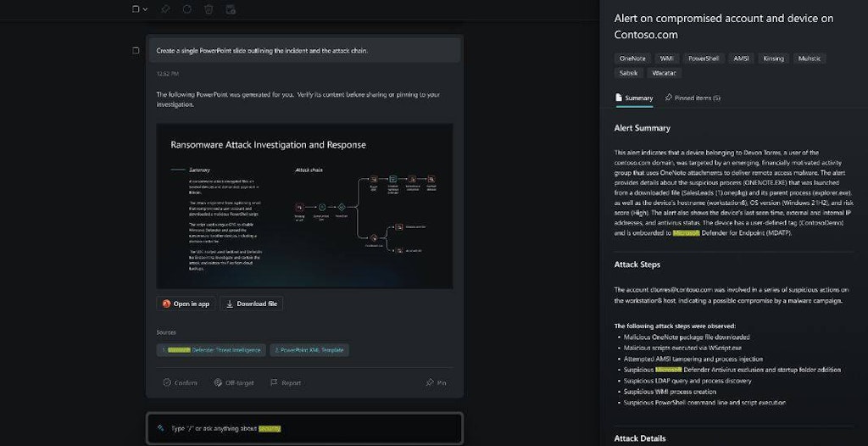Viewport: 868px width, 446px height.
Task: Tick the select-all checkbox in the top toolbar
Action: (x=136, y=8)
